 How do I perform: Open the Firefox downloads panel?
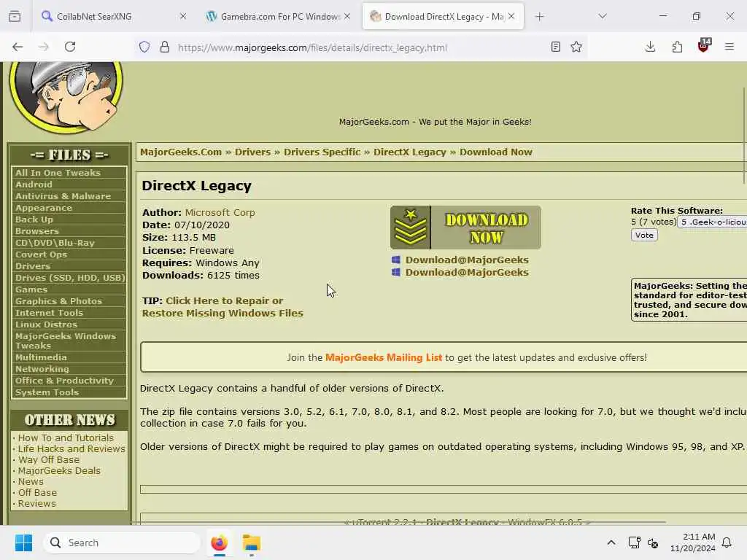[x=650, y=47]
